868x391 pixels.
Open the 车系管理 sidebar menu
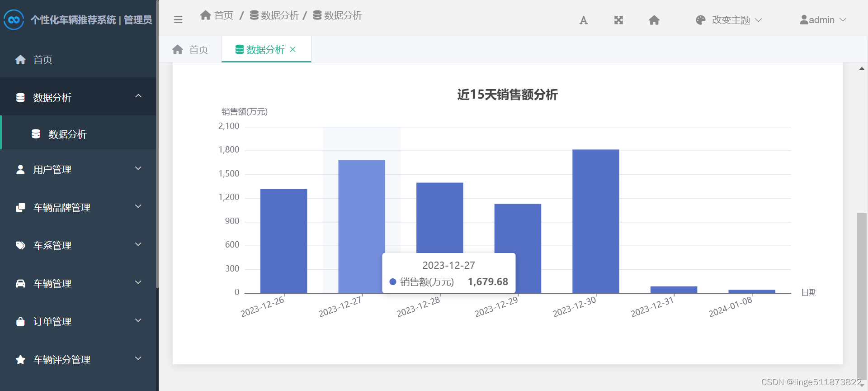coord(78,245)
